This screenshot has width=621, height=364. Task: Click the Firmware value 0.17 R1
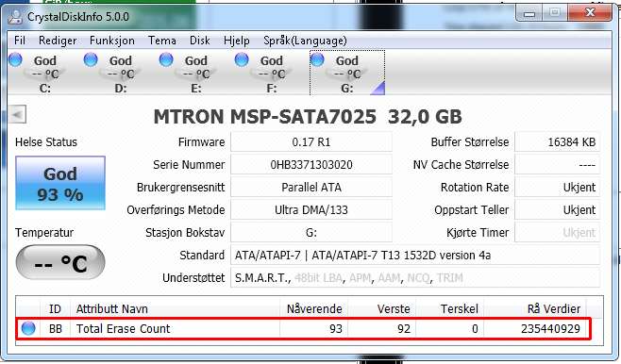(311, 142)
